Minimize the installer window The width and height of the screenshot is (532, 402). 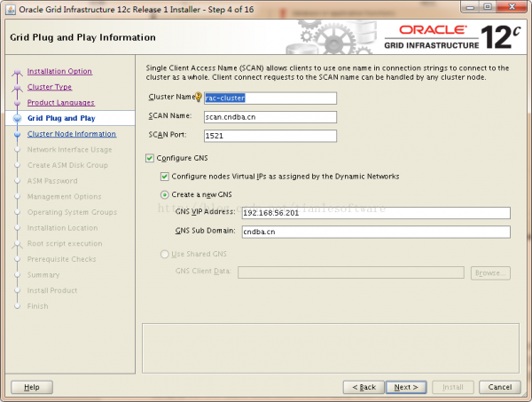(470, 7)
